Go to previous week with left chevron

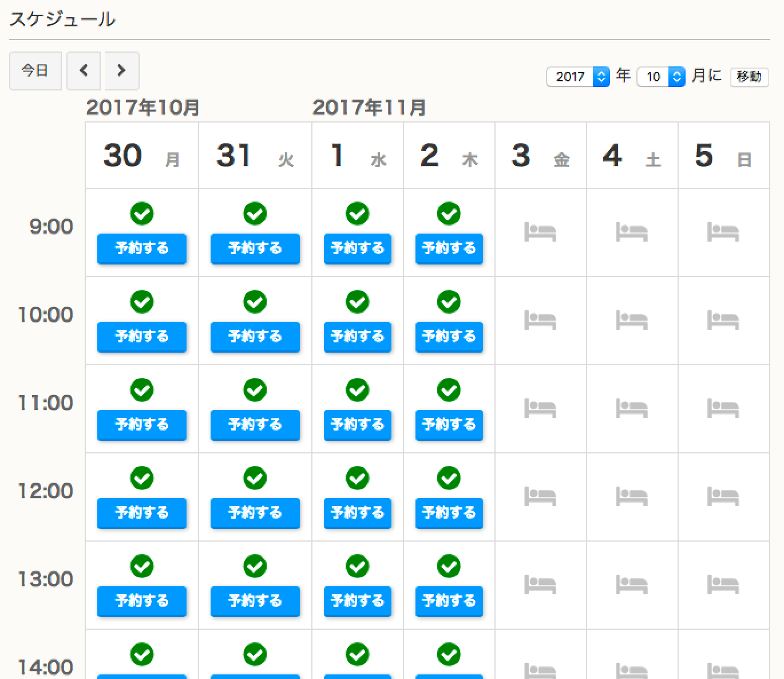(x=84, y=70)
